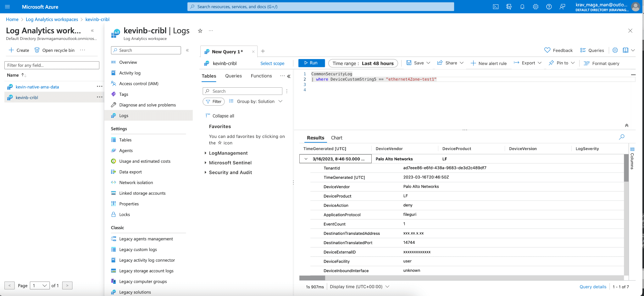Open the Time range selector
The height and width of the screenshot is (296, 644).
(363, 63)
